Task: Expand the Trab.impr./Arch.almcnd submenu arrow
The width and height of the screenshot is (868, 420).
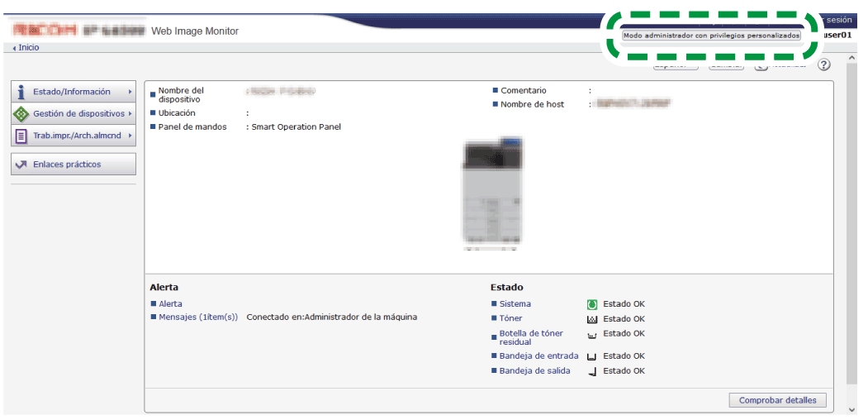Action: (x=130, y=136)
